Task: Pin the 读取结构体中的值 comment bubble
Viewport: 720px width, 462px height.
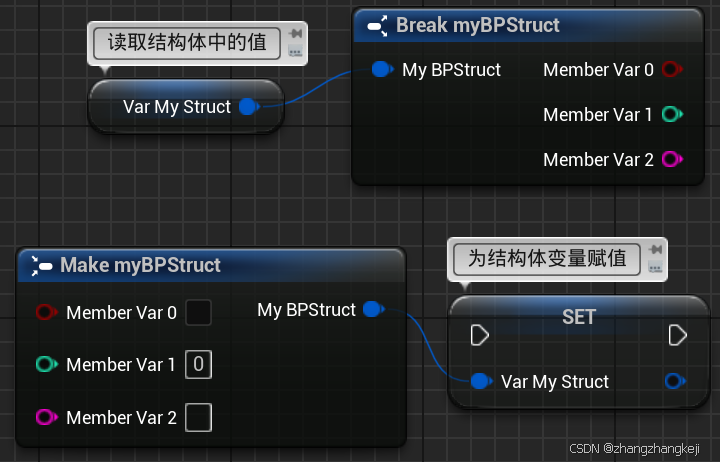Action: click(295, 33)
